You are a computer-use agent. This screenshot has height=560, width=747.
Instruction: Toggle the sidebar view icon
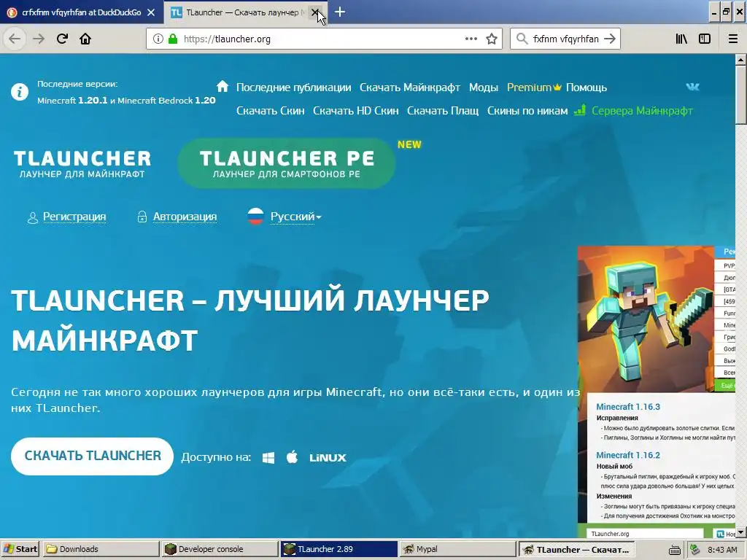click(704, 39)
